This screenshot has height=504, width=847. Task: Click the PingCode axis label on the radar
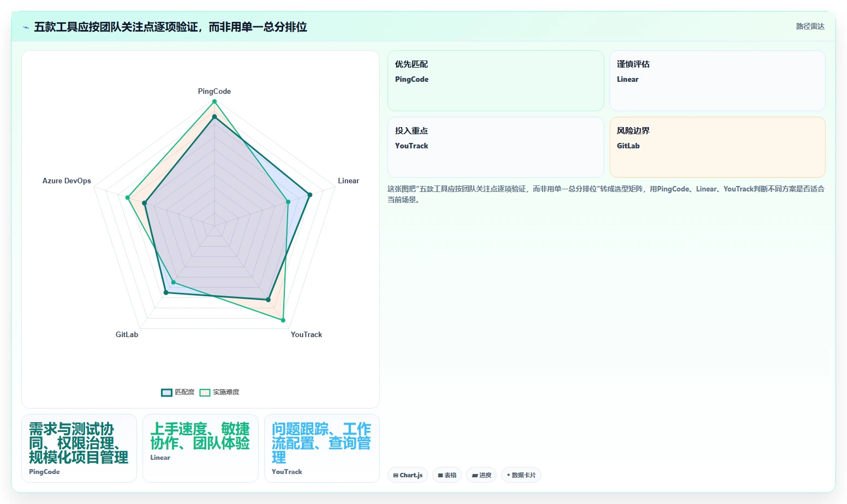click(x=214, y=91)
